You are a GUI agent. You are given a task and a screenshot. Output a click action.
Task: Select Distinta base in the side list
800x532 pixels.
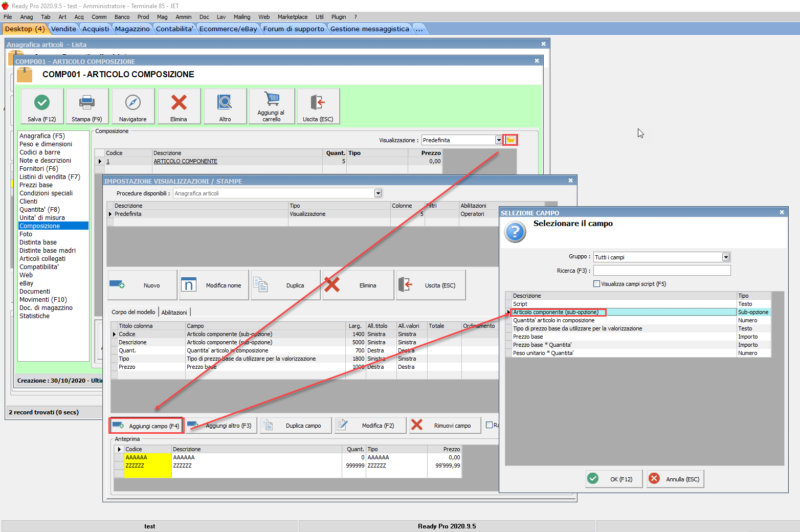coord(38,242)
